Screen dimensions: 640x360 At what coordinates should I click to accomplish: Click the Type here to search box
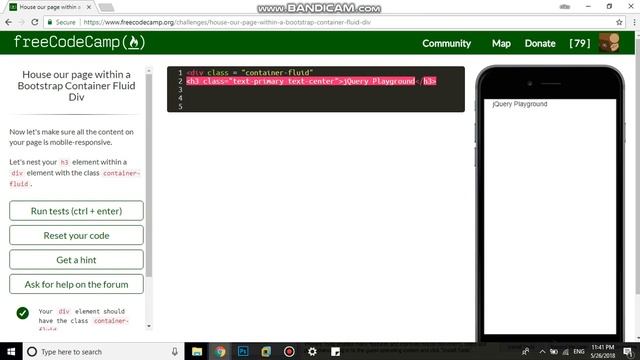click(x=102, y=351)
